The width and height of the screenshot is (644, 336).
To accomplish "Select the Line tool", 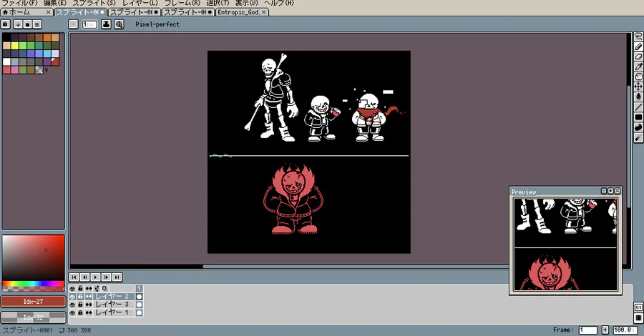I will 638,107.
